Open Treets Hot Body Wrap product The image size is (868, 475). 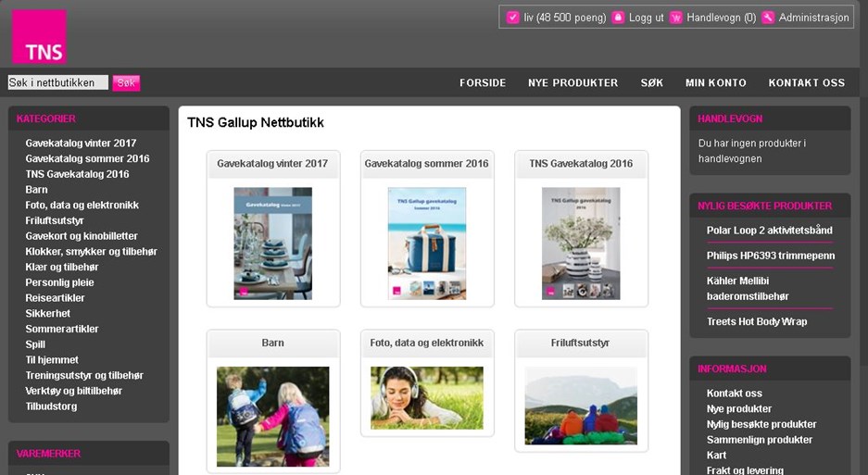(757, 321)
